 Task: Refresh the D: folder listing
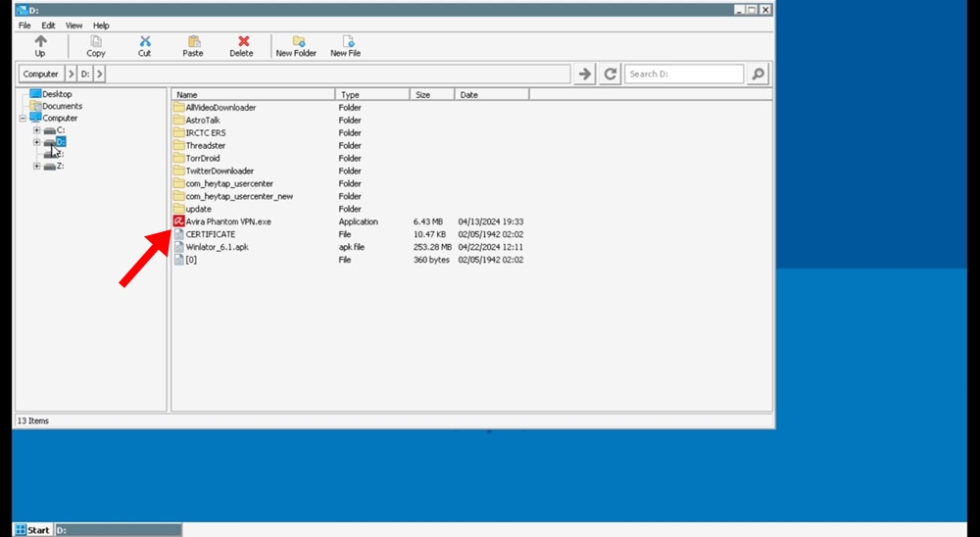point(610,73)
